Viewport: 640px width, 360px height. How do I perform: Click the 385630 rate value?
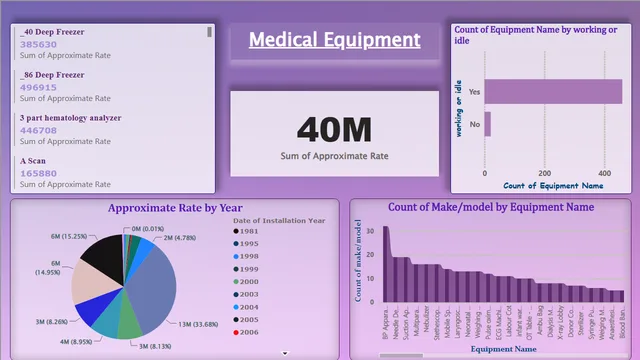[x=38, y=44]
